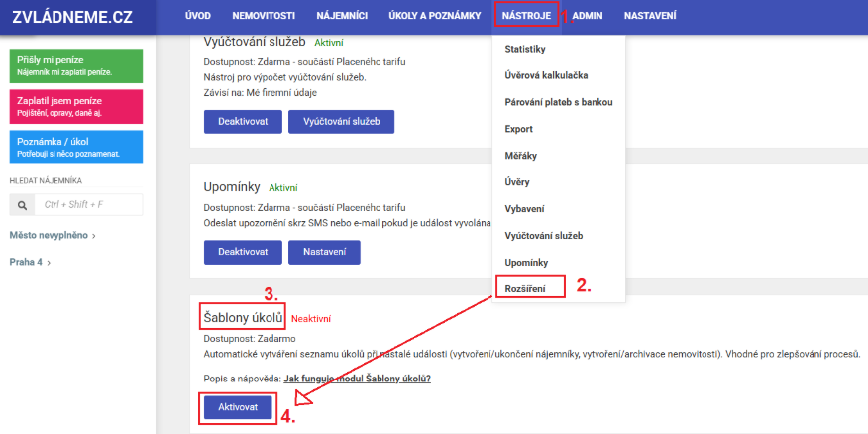The width and height of the screenshot is (868, 434).
Task: Add a Poznámka / úkol entry
Action: 79,146
